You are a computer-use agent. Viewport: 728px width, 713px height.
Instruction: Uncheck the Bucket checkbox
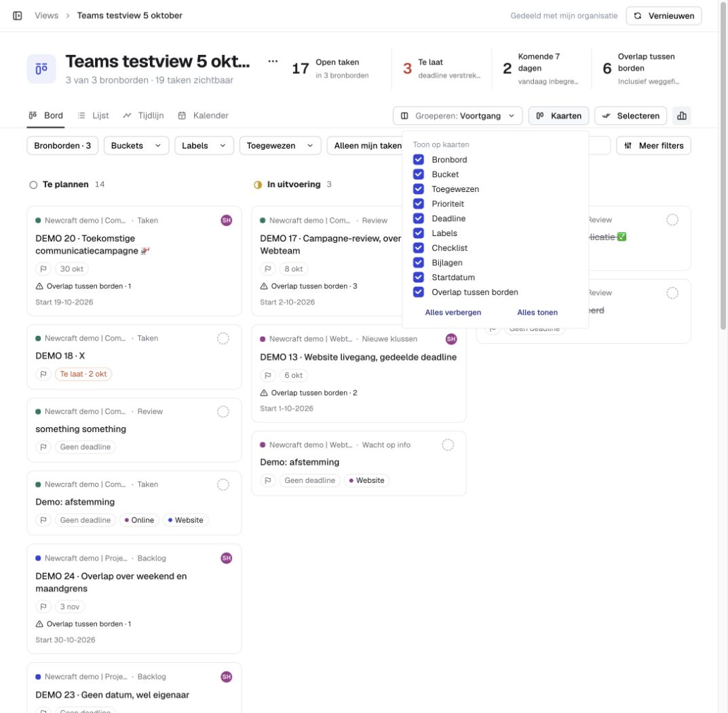pyautogui.click(x=419, y=174)
